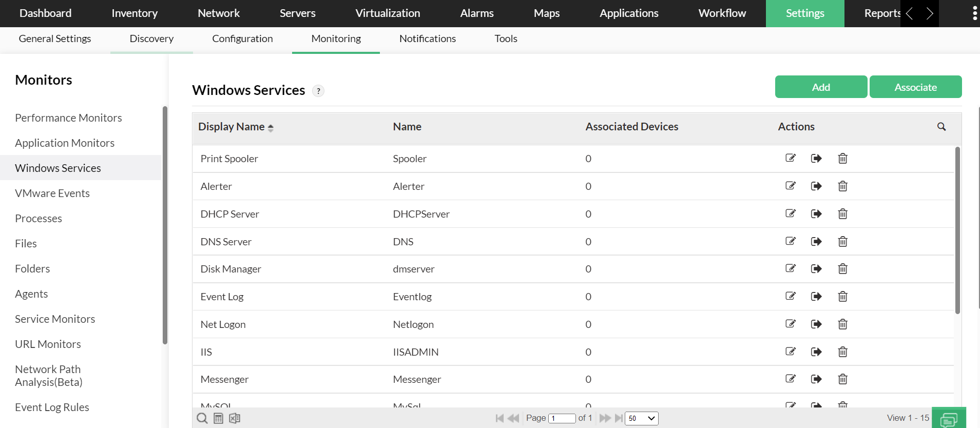This screenshot has height=428, width=980.
Task: Open the rows-per-page dropdown
Action: pos(641,418)
